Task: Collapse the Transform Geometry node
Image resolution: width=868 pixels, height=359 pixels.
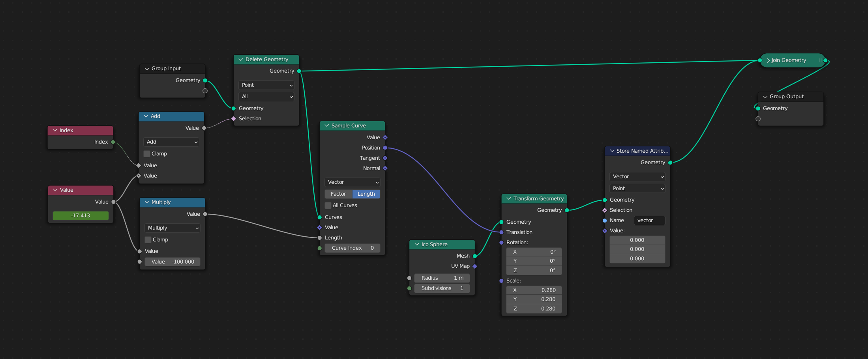Action: coord(508,199)
